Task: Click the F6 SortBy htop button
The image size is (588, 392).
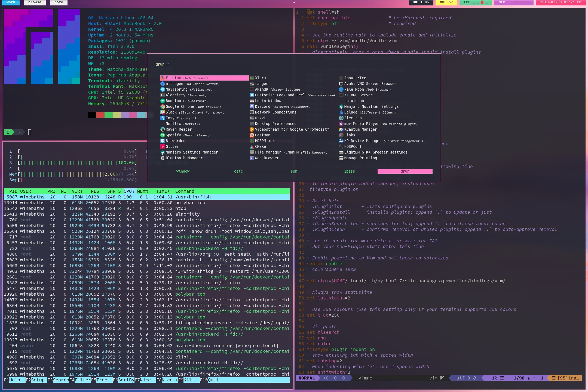Action: point(126,380)
